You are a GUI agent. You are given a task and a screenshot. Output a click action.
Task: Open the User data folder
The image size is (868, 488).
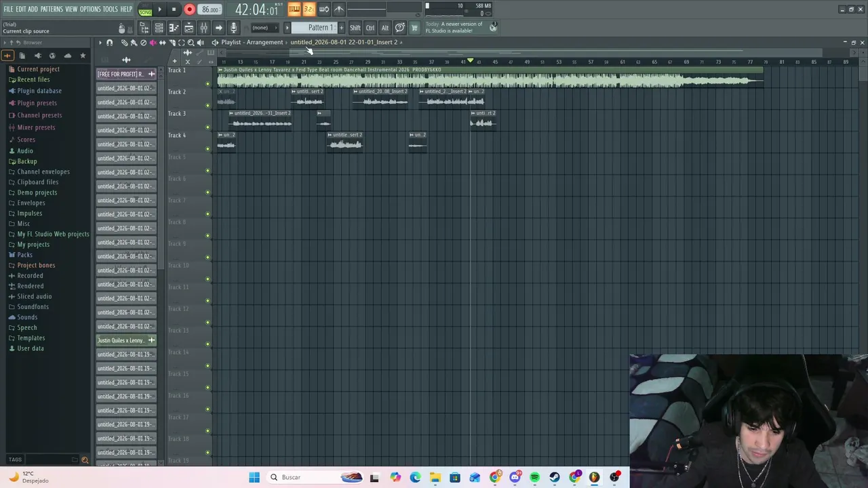(31, 348)
